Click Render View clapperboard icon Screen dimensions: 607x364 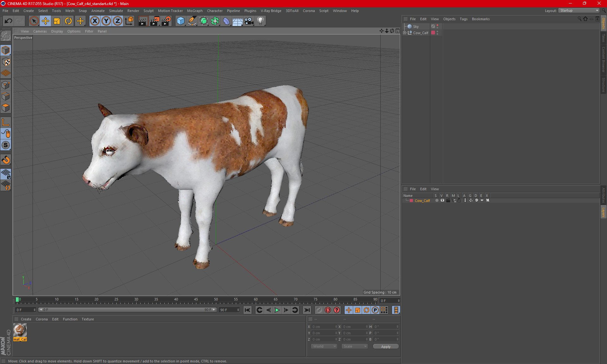click(143, 21)
